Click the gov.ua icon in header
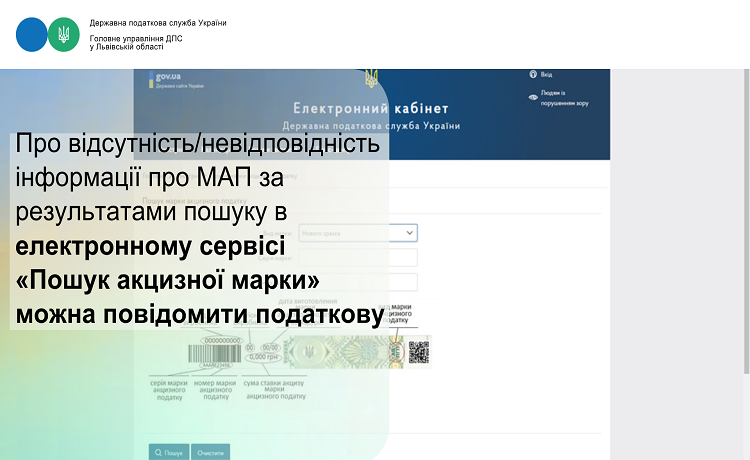This screenshot has width=750, height=460. point(167,79)
